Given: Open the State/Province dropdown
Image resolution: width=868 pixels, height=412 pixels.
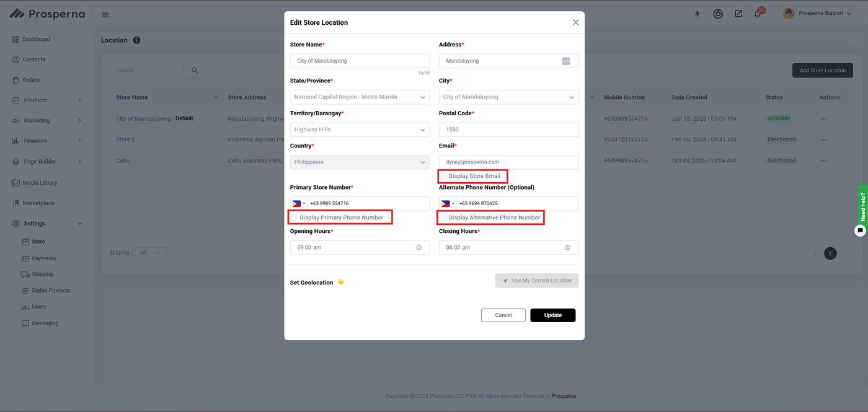Looking at the screenshot, I should [360, 97].
